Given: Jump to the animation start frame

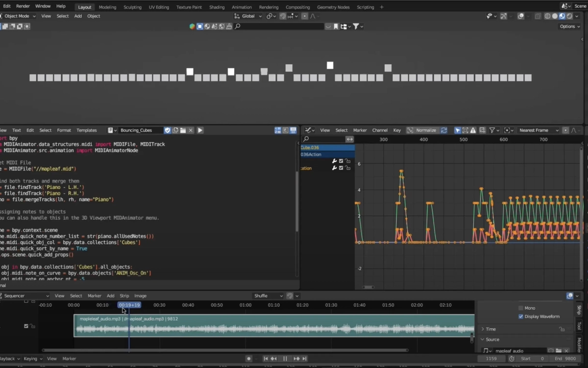Looking at the screenshot, I should click(x=266, y=359).
